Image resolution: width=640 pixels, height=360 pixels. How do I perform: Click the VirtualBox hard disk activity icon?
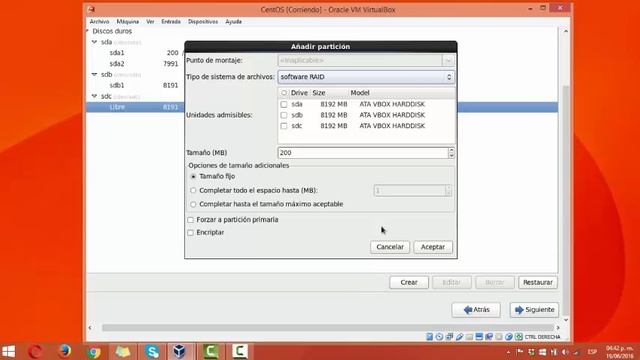[429, 337]
